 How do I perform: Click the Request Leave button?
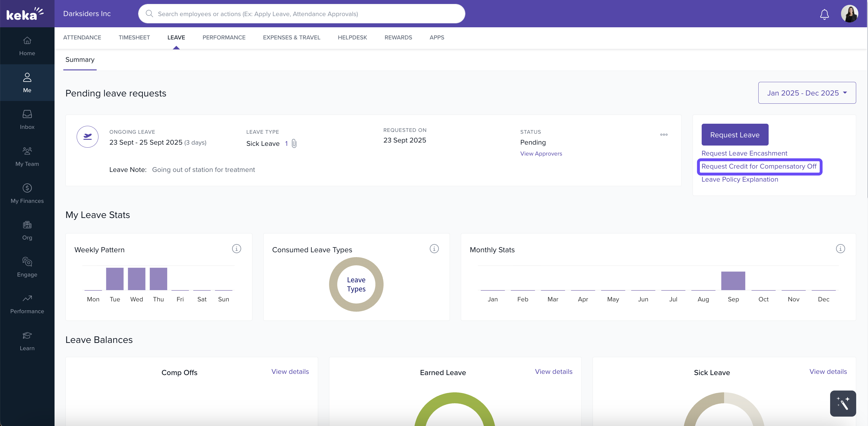click(735, 135)
